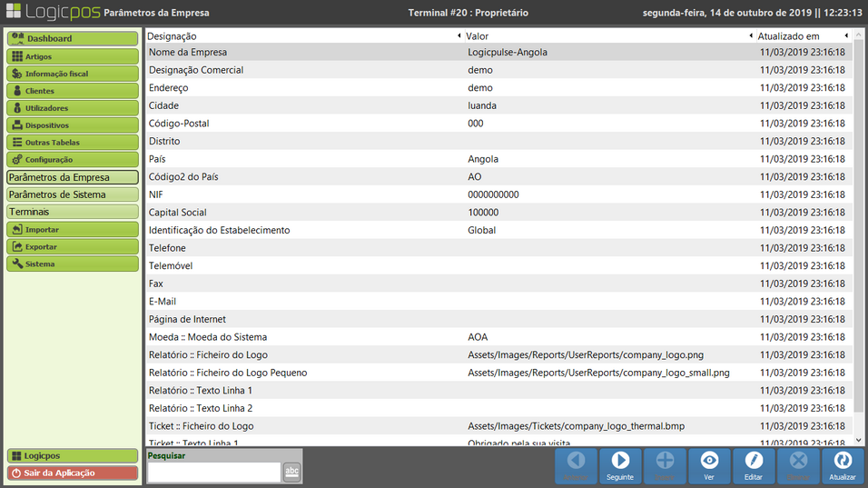The width and height of the screenshot is (868, 488).
Task: Click the Logicpos button in sidebar
Action: point(73,455)
